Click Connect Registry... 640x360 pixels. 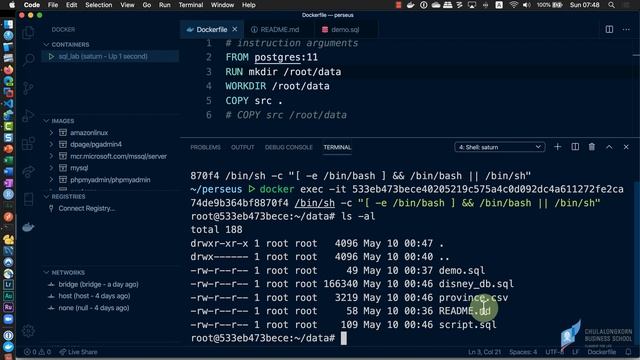(x=87, y=208)
